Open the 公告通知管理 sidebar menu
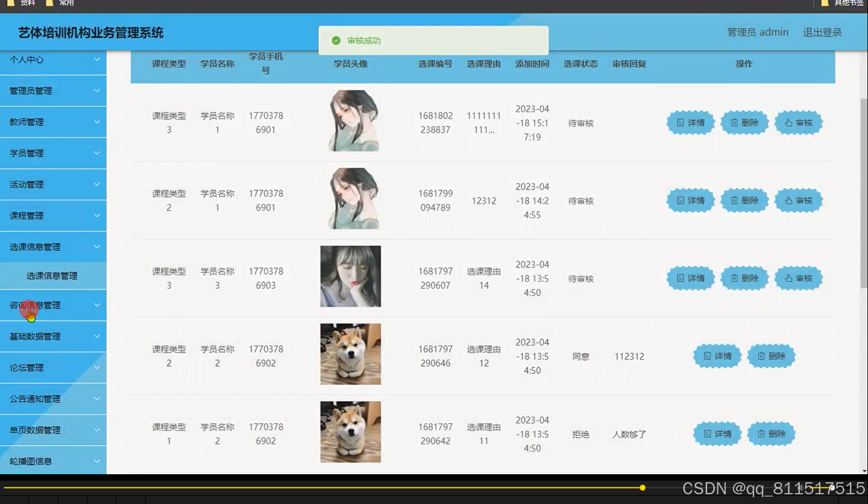This screenshot has width=868, height=504. (x=53, y=399)
